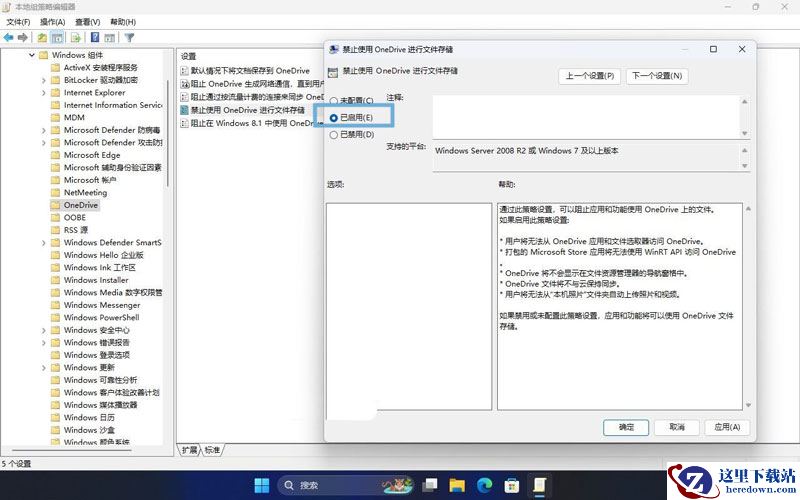Screen dimensions: 800x500
Task: Switch to the 扩展 tab
Action: coord(189,449)
